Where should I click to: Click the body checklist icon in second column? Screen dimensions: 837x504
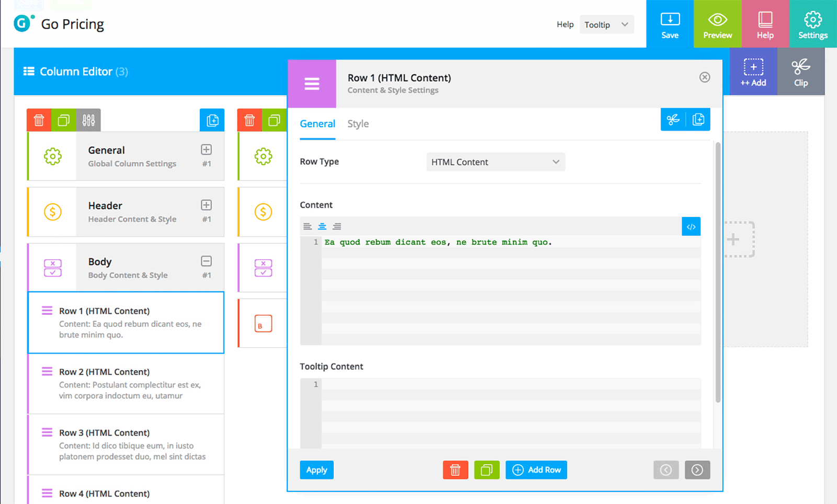(263, 268)
